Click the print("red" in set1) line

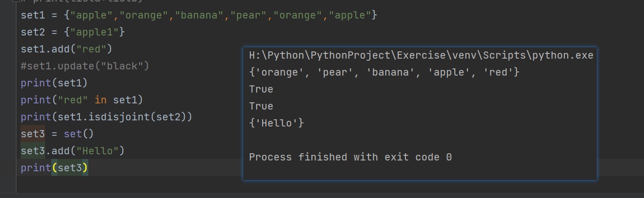82,100
